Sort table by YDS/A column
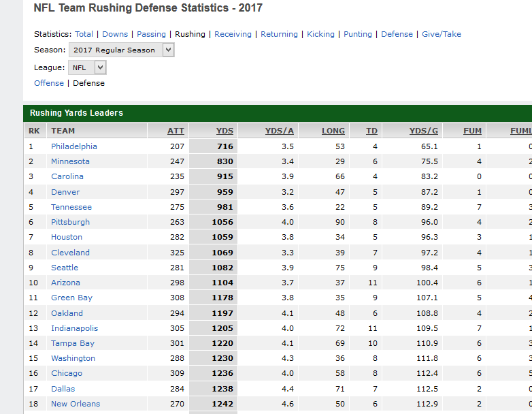The width and height of the screenshot is (532, 414). [279, 131]
